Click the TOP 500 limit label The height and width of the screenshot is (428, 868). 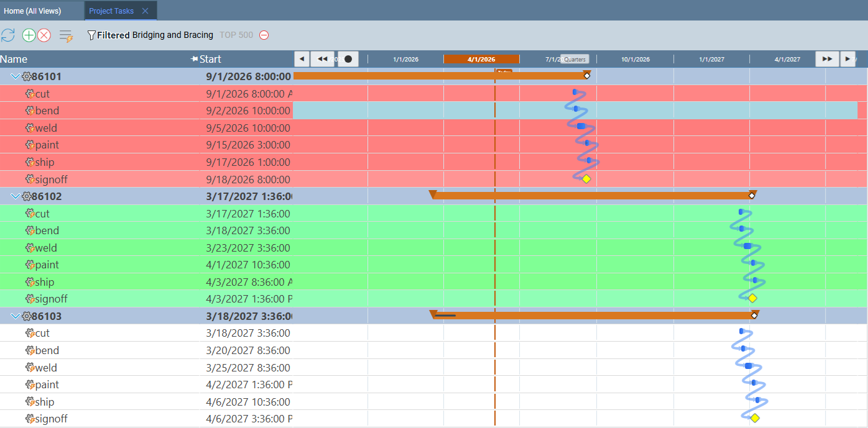pyautogui.click(x=236, y=35)
